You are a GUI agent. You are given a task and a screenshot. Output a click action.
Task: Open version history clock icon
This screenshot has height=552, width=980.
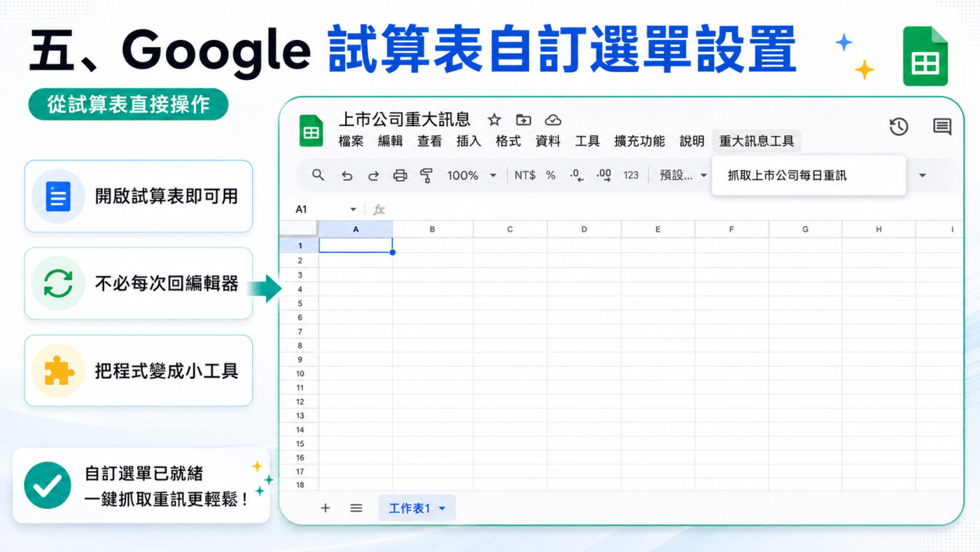pyautogui.click(x=899, y=127)
